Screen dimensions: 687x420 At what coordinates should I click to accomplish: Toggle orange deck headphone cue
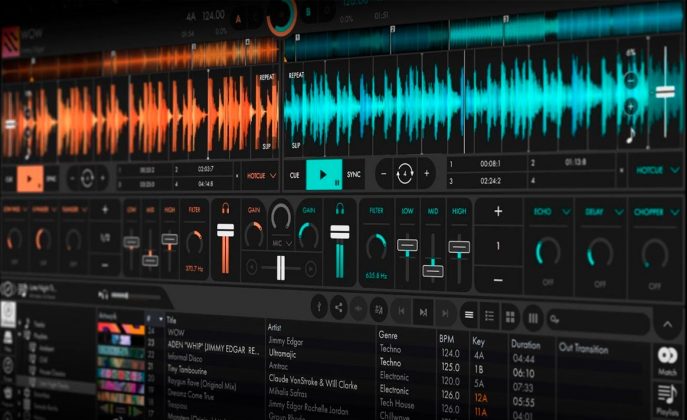225,209
